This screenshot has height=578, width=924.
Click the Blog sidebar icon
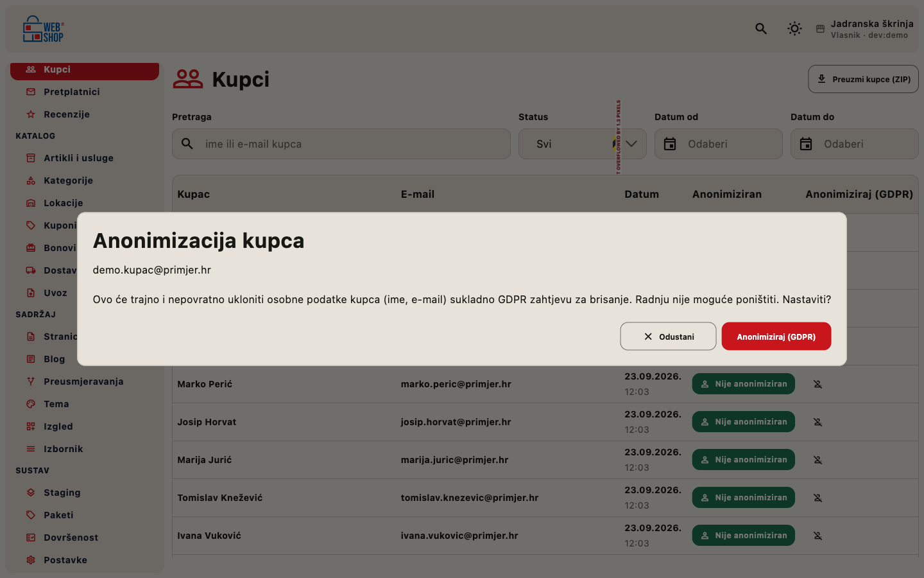[31, 359]
